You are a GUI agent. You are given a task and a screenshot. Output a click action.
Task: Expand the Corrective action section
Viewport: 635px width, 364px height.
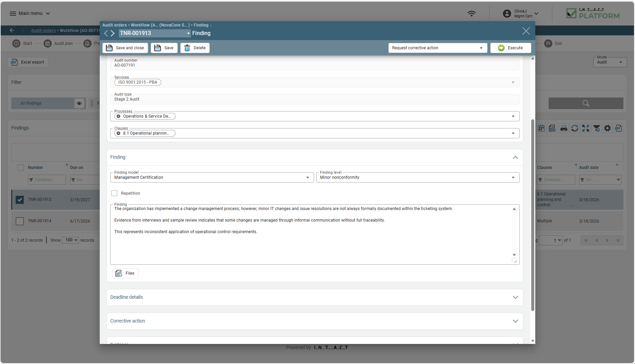pyautogui.click(x=516, y=321)
